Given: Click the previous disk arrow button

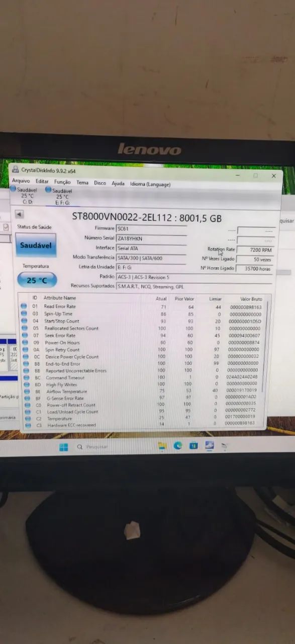Looking at the screenshot, I should [19, 214].
